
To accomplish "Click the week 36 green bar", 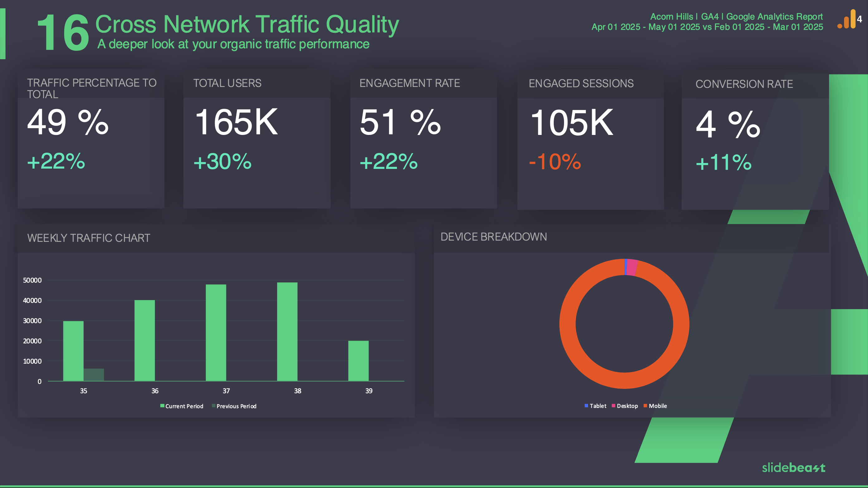I will [x=145, y=341].
